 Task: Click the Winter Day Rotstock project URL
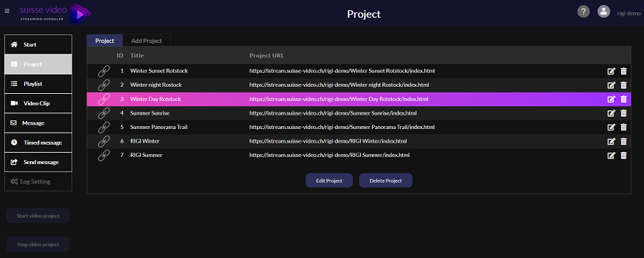[339, 99]
